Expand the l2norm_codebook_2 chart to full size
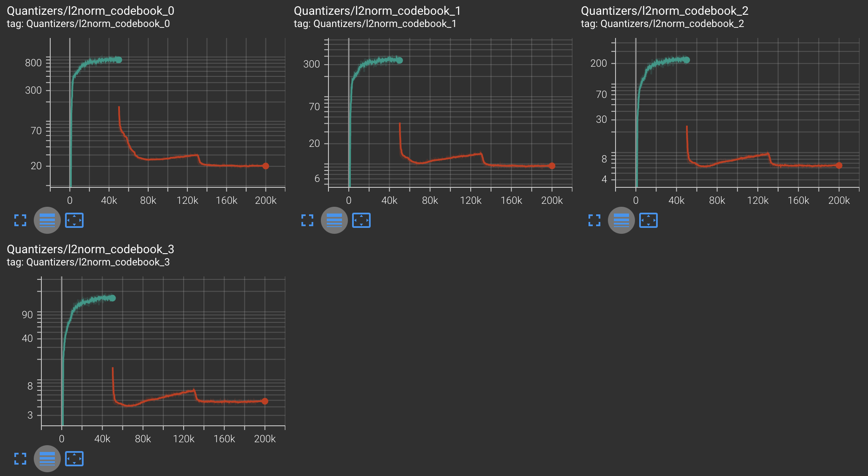This screenshot has height=476, width=868. 594,220
